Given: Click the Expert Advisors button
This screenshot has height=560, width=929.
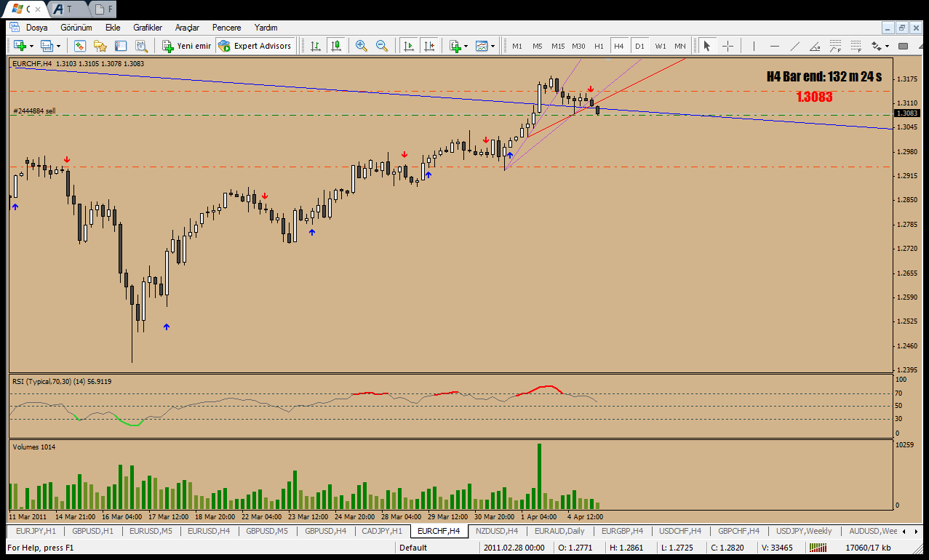Looking at the screenshot, I should pyautogui.click(x=255, y=46).
